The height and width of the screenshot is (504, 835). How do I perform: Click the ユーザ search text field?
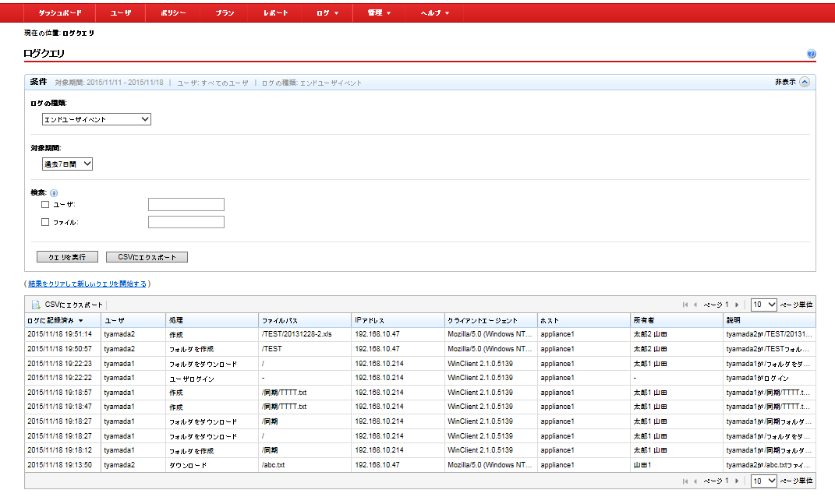pyautogui.click(x=186, y=205)
